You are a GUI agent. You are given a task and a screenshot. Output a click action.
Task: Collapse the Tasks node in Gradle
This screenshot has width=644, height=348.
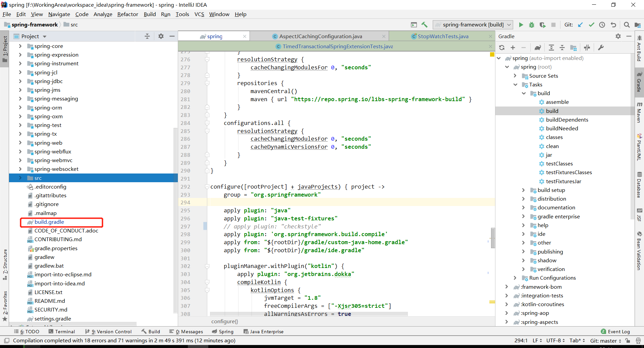tap(516, 84)
